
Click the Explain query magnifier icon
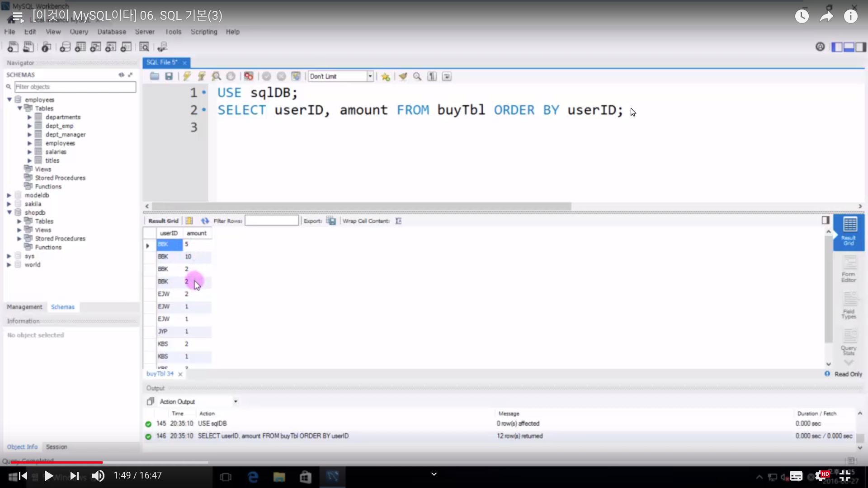coord(217,76)
